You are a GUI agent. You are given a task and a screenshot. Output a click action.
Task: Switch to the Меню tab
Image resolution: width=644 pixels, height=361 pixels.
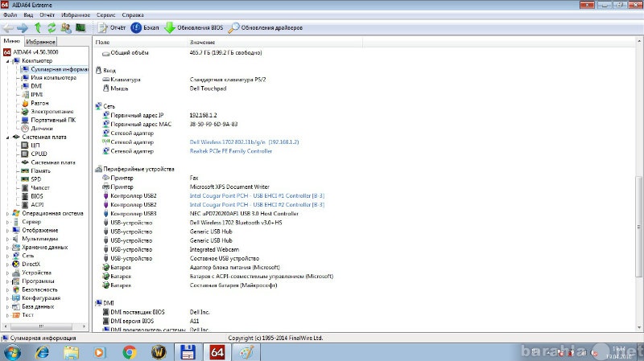tap(12, 42)
